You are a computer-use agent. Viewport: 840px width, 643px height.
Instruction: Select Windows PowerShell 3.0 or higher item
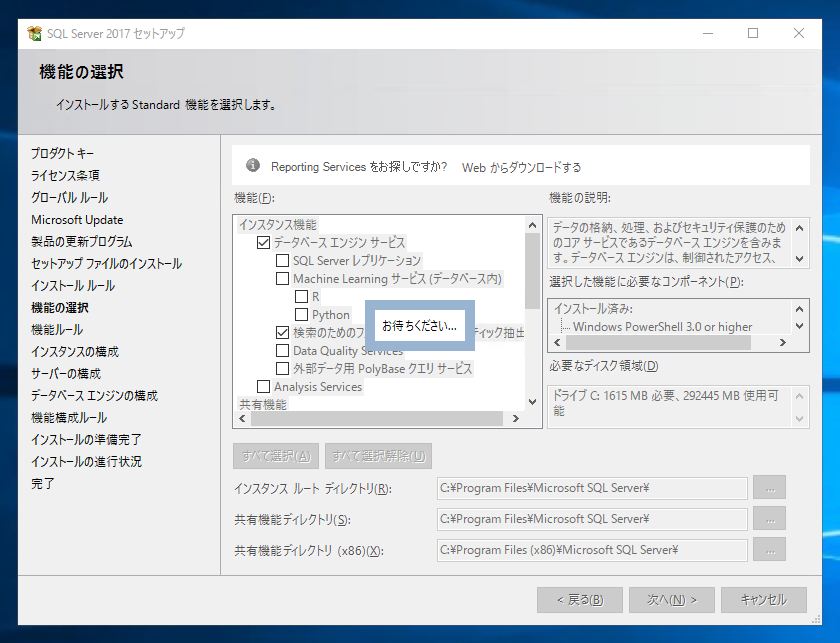pos(662,327)
